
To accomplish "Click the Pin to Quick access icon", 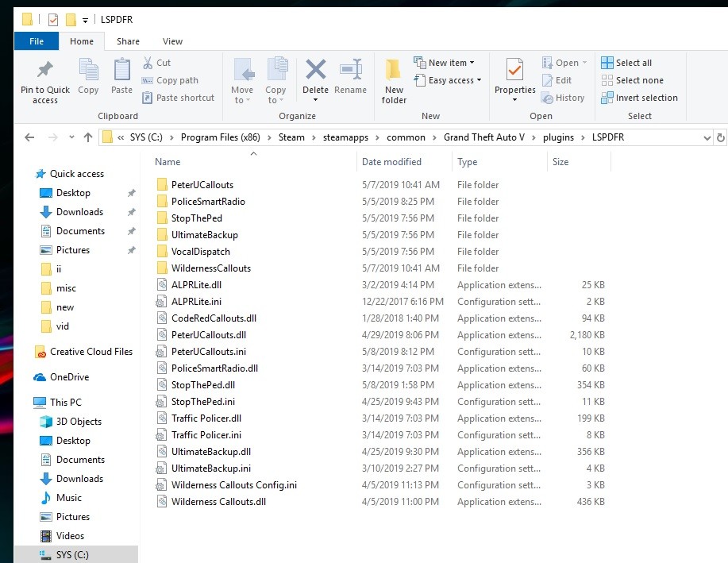I will (x=45, y=70).
